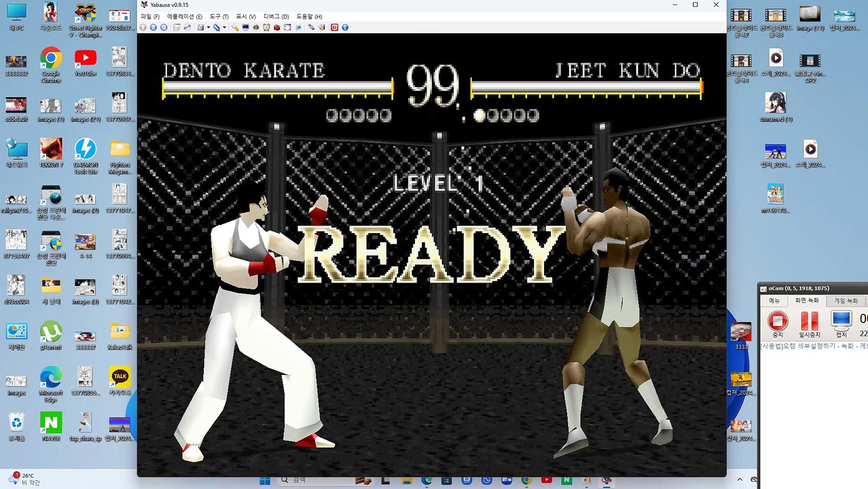Click the alarm clock toolbar icon
Viewport: 868px width, 489px height.
pyautogui.click(x=266, y=27)
